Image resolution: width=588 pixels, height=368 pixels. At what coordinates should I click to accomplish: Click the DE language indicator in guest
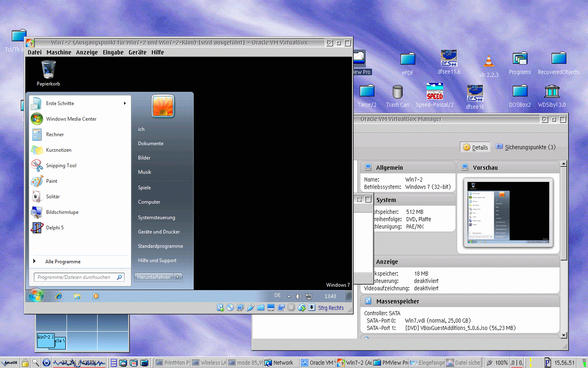[x=277, y=295]
